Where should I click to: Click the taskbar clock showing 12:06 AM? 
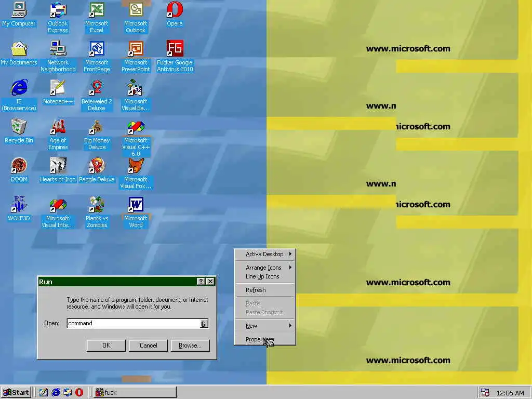pos(510,393)
